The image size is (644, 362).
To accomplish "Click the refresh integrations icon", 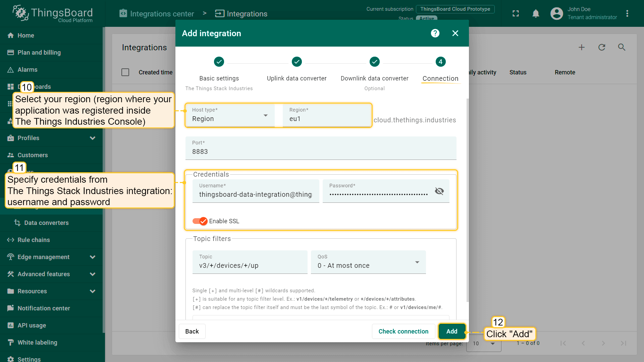I will tap(602, 47).
